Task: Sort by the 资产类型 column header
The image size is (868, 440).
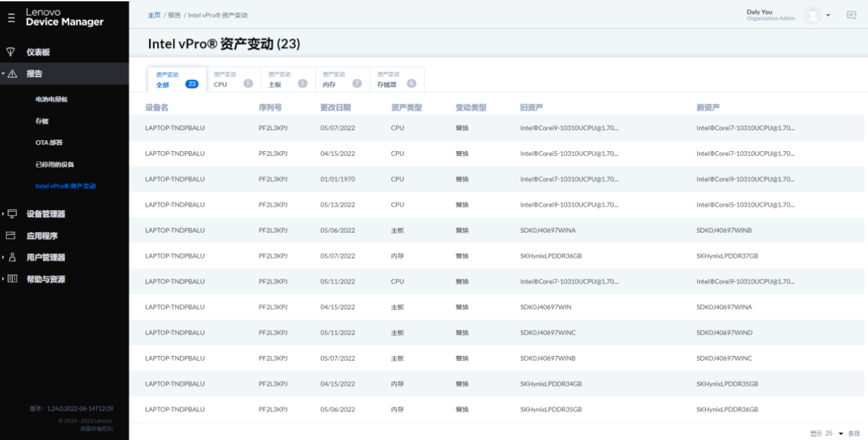Action: (406, 107)
